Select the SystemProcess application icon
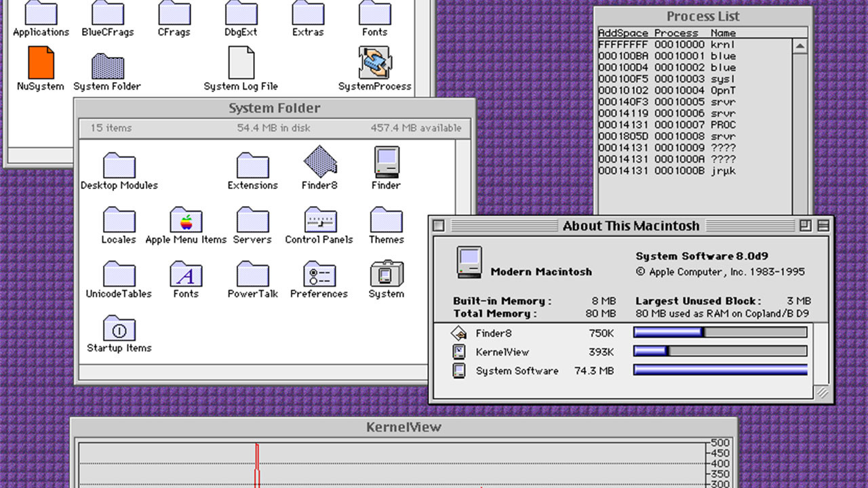The height and width of the screenshot is (488, 868). point(375,63)
